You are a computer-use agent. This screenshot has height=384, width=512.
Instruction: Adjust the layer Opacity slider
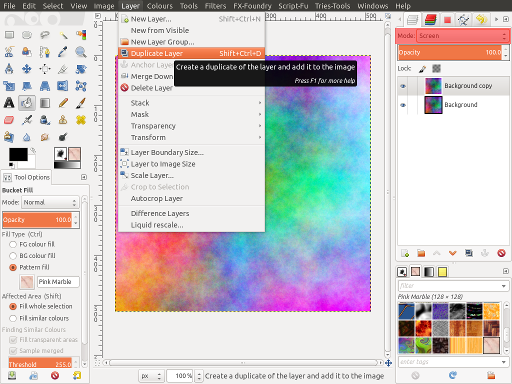450,52
